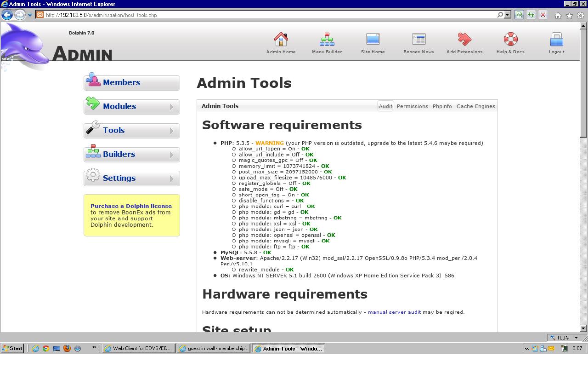This screenshot has width=588, height=368.
Task: Open Admin Home house icon
Action: click(x=281, y=40)
